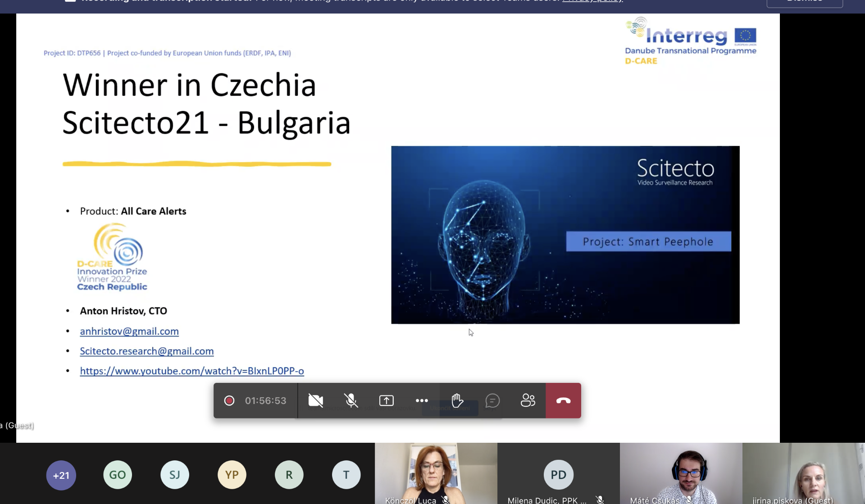Select the T participant avatar
The width and height of the screenshot is (865, 504).
[x=346, y=475]
